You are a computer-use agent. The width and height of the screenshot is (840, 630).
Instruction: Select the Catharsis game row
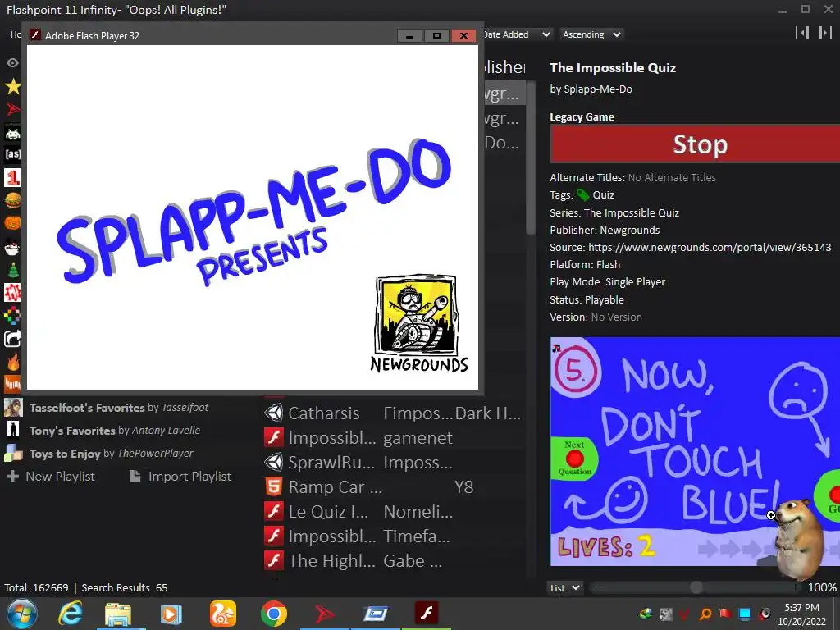(x=393, y=413)
